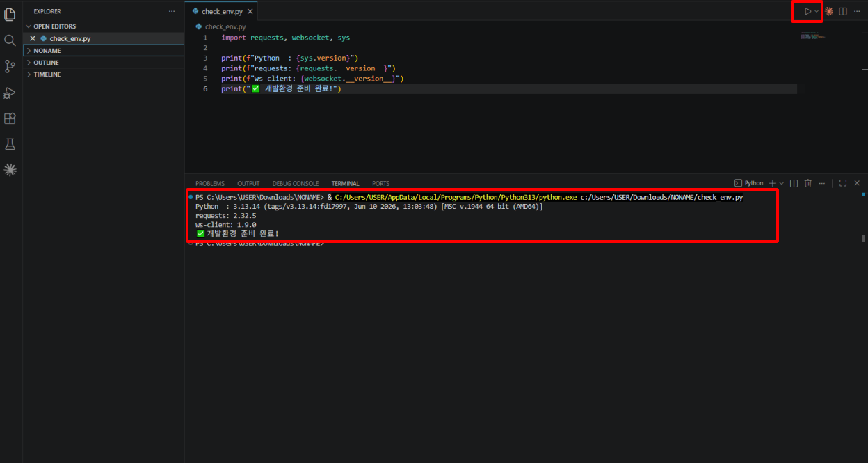Viewport: 868px width, 463px height.
Task: Open the Search view in activity bar
Action: (x=10, y=40)
